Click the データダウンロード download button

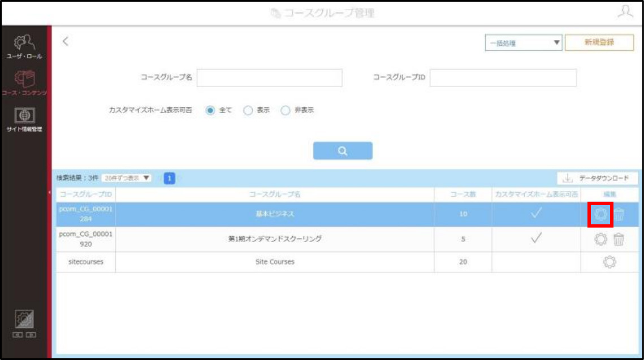tap(597, 178)
